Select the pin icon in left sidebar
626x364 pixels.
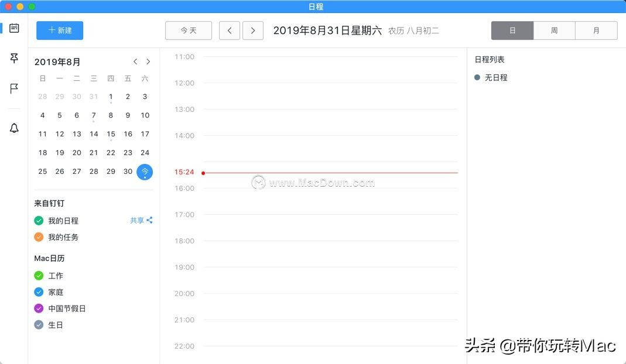click(14, 58)
